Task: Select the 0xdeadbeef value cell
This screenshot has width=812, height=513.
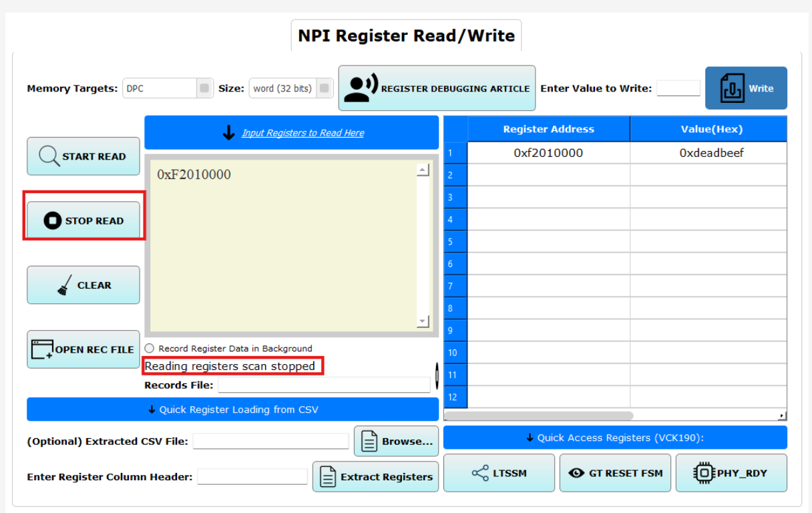Action: (708, 153)
